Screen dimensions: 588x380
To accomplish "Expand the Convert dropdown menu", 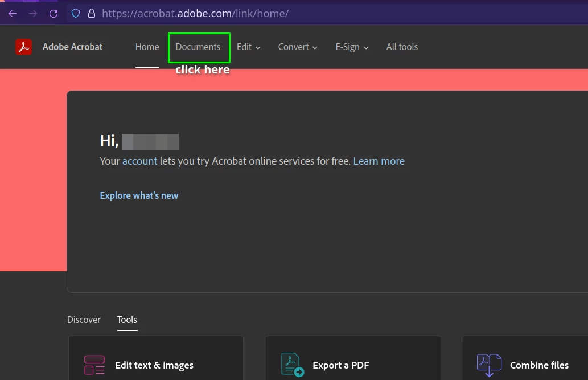I will click(297, 47).
